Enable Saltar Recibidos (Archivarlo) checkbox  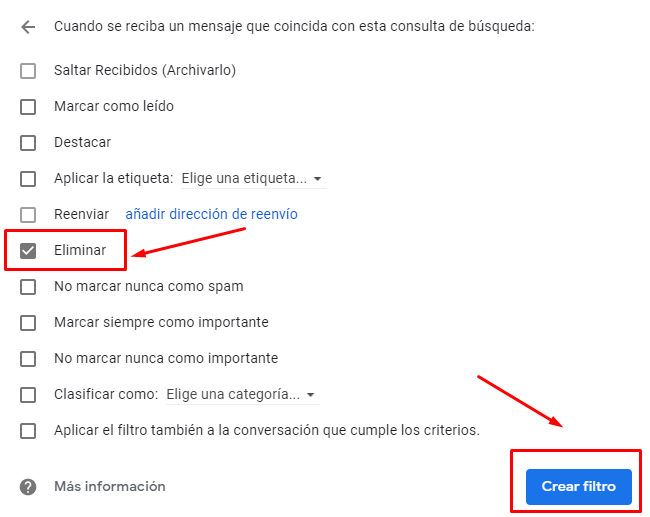[x=28, y=71]
